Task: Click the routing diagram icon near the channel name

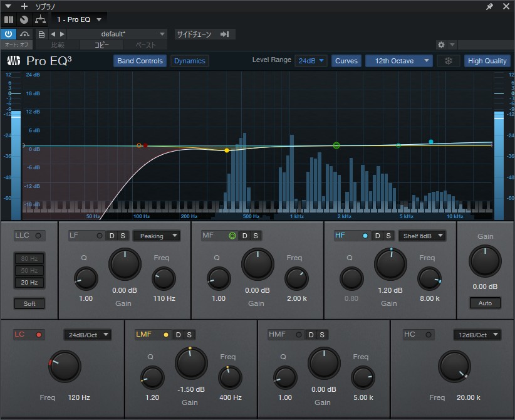Action: (x=39, y=19)
